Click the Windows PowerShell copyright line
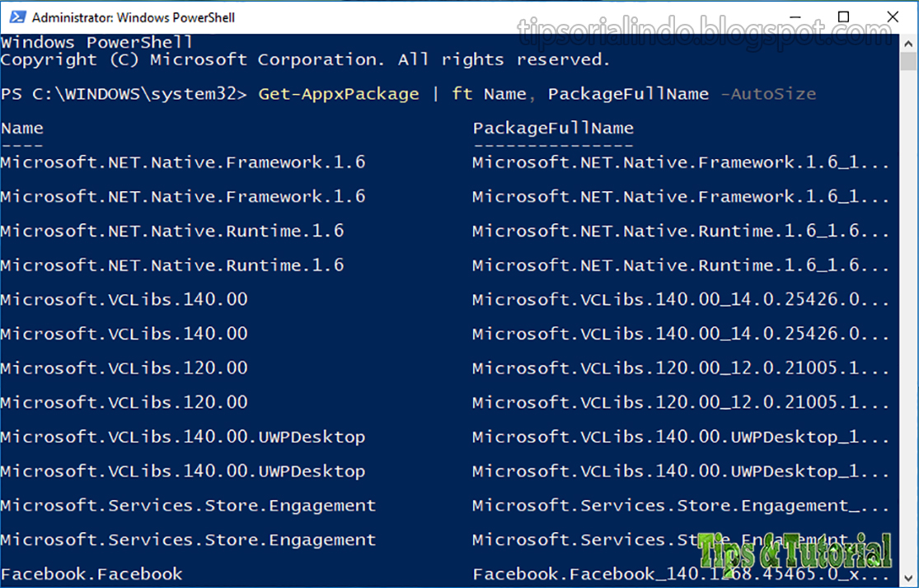919x588 pixels. click(305, 58)
